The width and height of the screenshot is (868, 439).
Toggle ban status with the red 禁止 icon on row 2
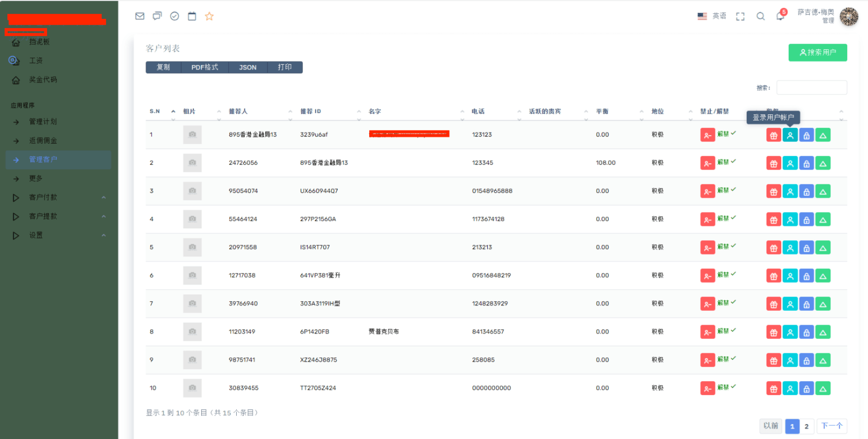707,163
